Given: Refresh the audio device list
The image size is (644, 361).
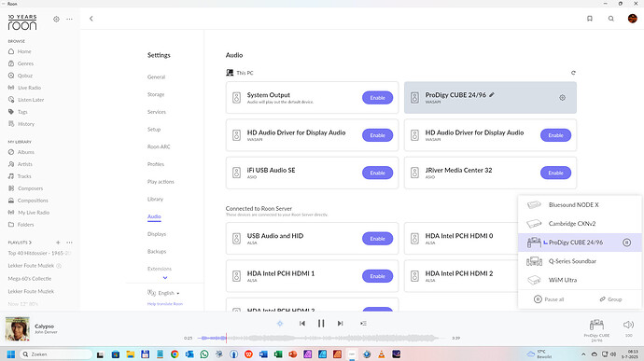Looking at the screenshot, I should tap(573, 73).
